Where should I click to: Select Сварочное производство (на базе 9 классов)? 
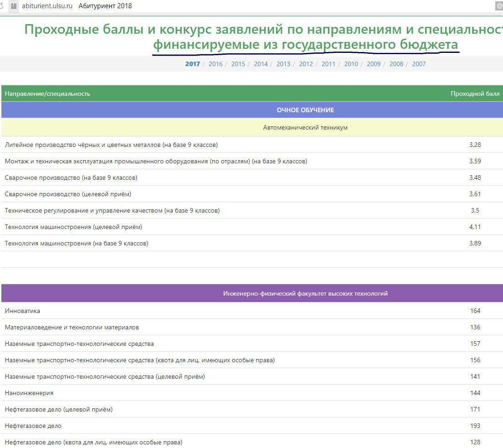tap(252, 177)
